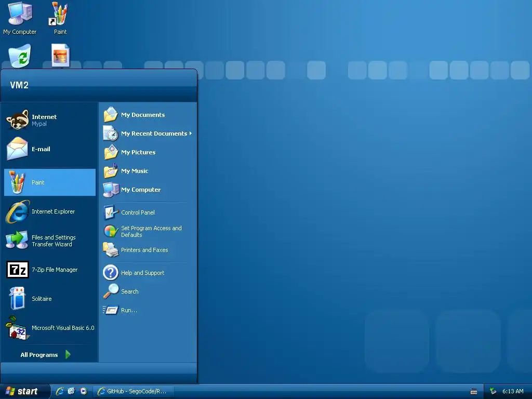Expand My Recent Documents submenu arrow
The image size is (532, 399).
[x=191, y=134]
